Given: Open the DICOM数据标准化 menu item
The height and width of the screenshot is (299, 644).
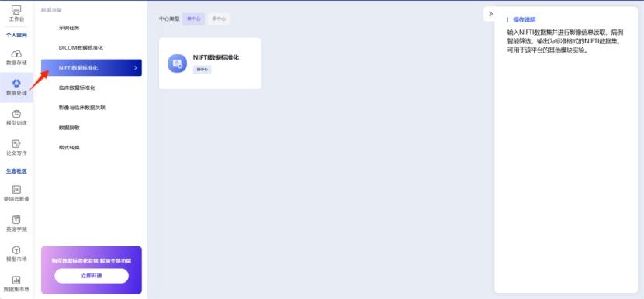Looking at the screenshot, I should tap(81, 47).
